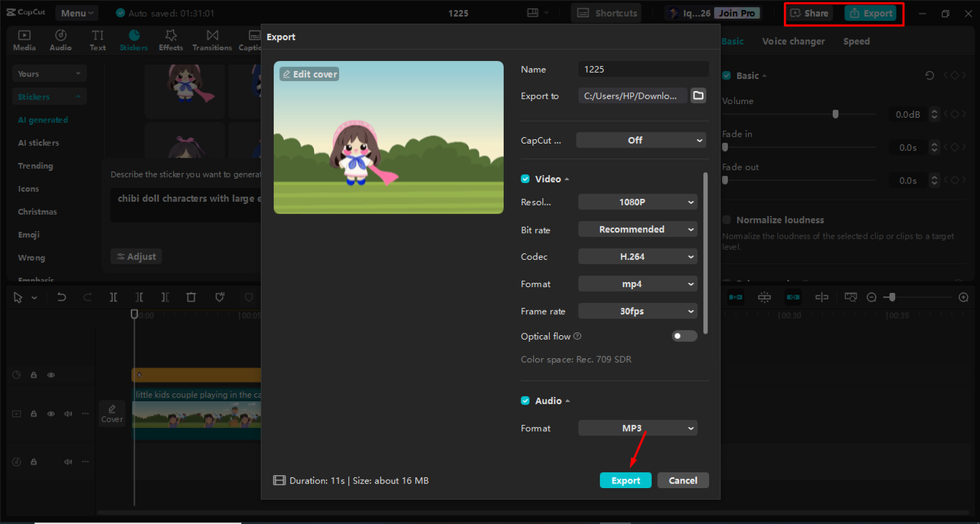Click the timeline zoom slider handle
The image size is (980, 524).
click(892, 298)
